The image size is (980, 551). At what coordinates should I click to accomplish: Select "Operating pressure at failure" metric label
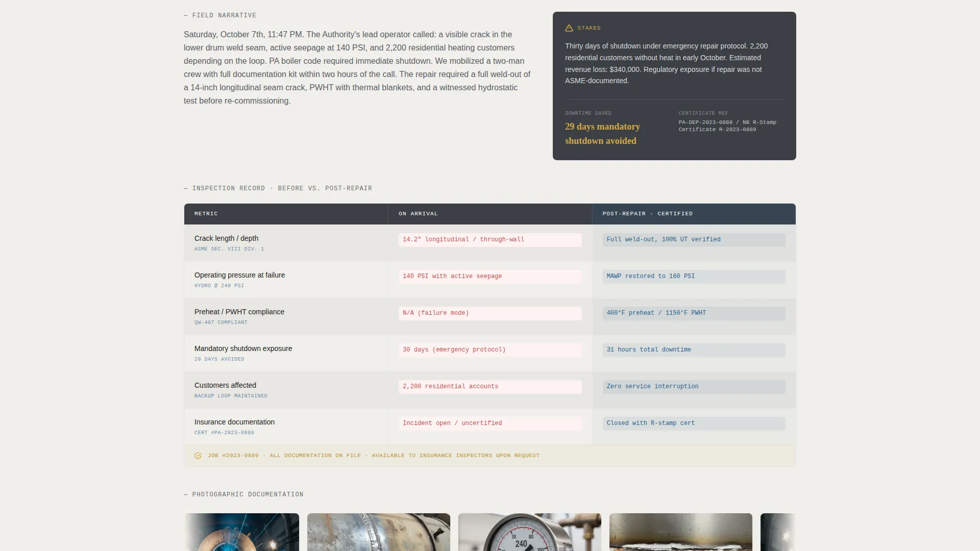[239, 275]
